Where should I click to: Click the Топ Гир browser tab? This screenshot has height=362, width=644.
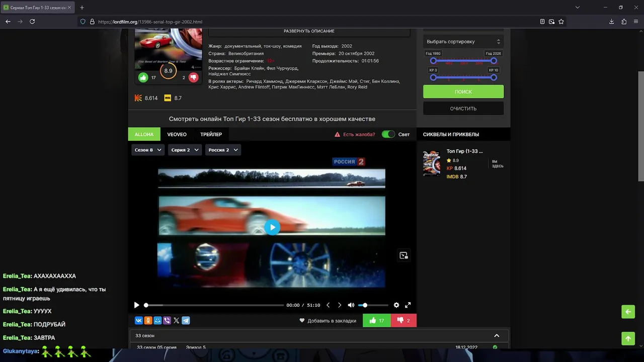click(38, 8)
